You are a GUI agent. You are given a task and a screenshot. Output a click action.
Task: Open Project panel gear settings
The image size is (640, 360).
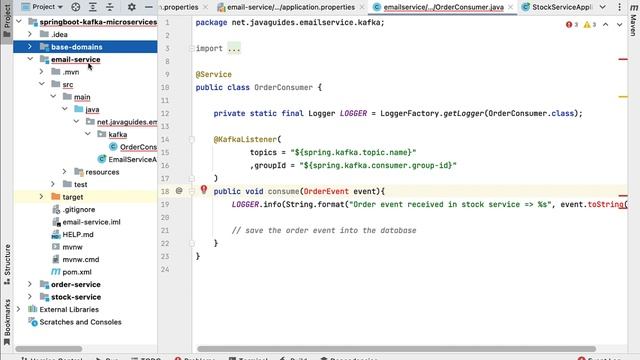coord(131,7)
